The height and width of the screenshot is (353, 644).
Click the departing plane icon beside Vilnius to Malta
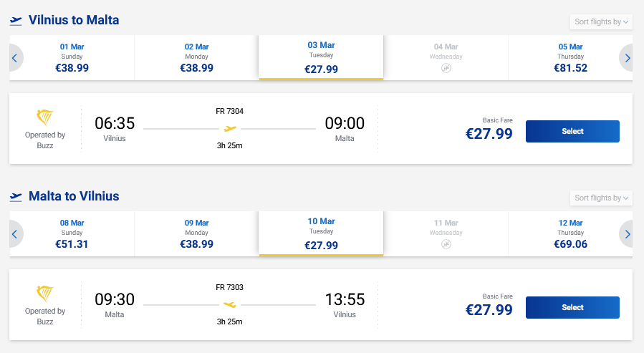tap(16, 21)
